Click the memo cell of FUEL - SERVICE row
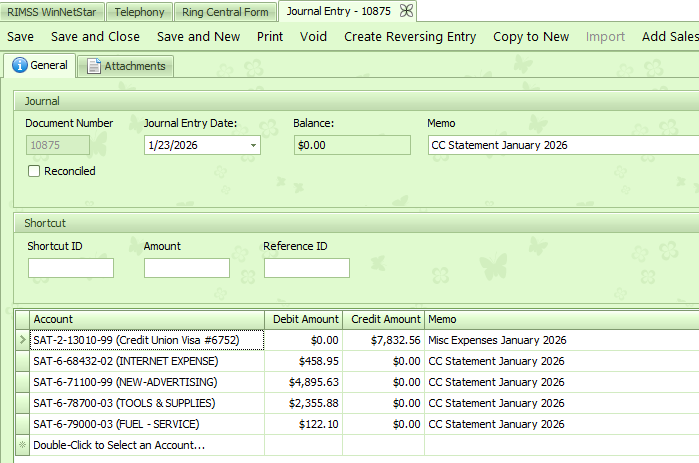The image size is (699, 463). pos(562,424)
